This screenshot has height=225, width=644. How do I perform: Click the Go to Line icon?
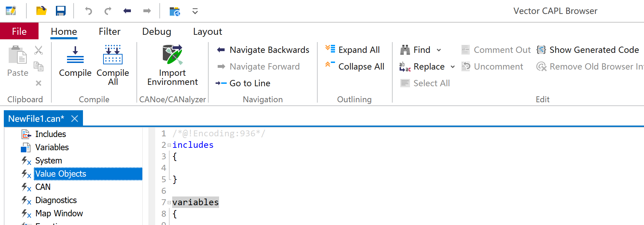click(x=221, y=83)
